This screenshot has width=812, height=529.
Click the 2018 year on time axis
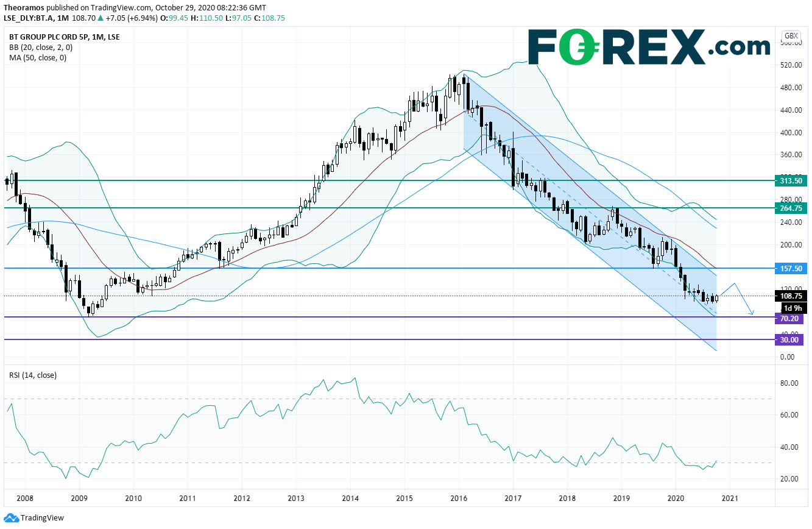[x=567, y=498]
